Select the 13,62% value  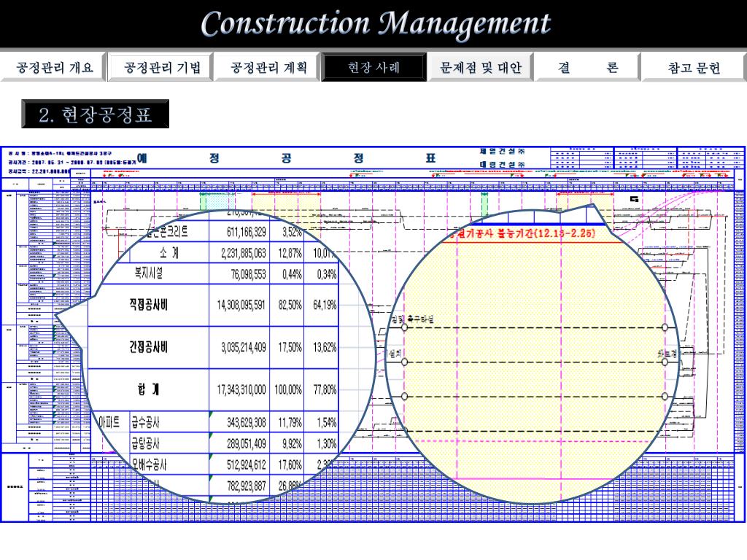pyautogui.click(x=325, y=347)
